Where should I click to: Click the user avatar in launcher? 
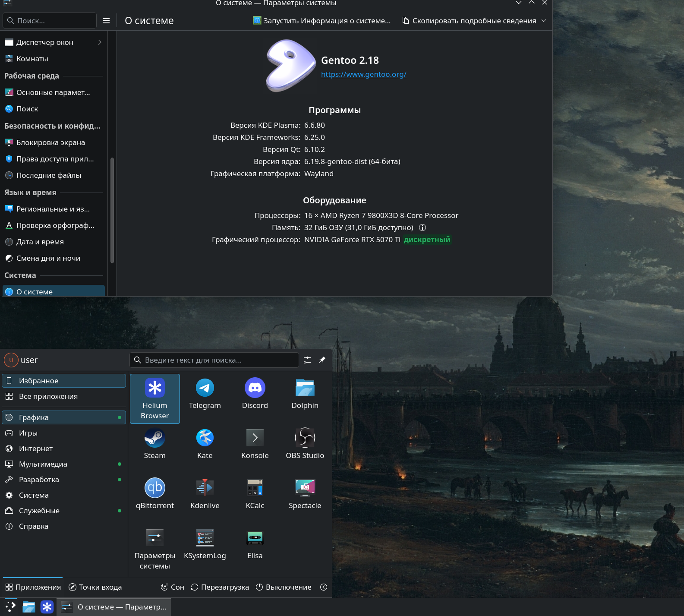point(11,360)
